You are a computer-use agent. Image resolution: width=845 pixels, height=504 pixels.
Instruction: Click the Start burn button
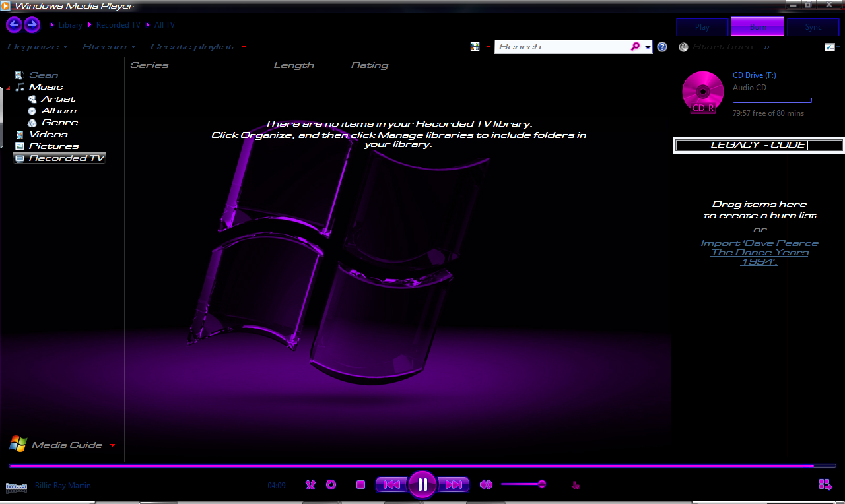(723, 47)
